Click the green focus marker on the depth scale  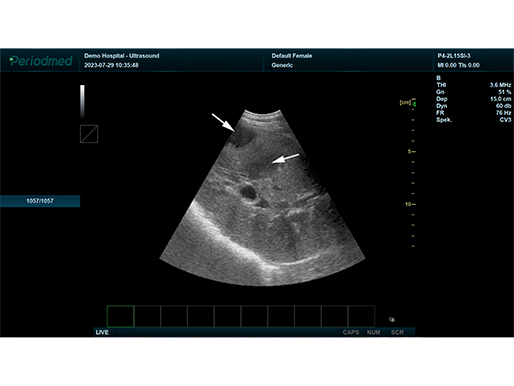click(414, 104)
